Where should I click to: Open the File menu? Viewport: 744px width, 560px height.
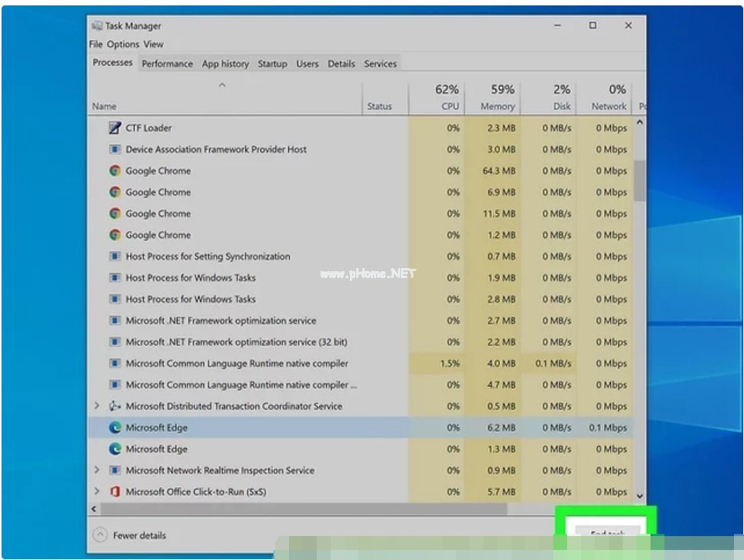(96, 45)
